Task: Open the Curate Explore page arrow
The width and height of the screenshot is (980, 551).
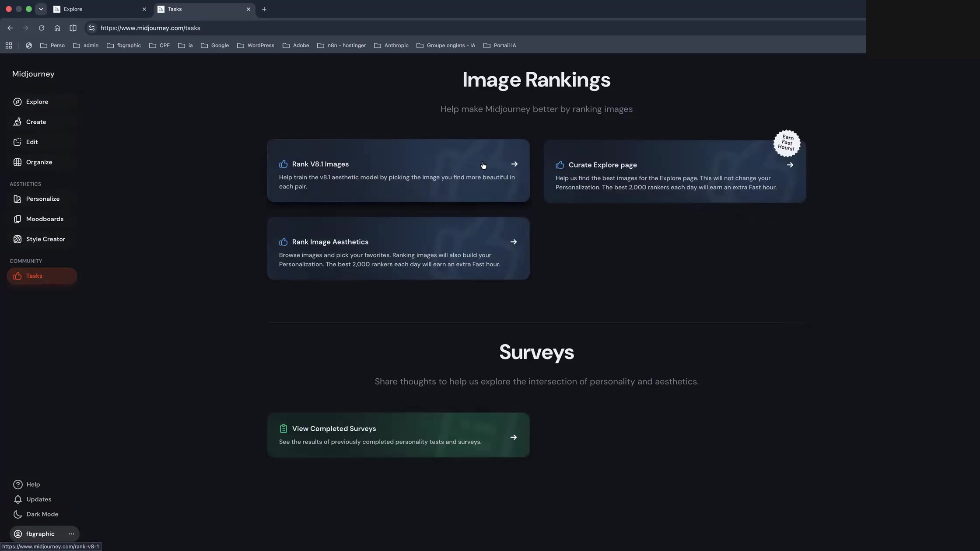Action: click(790, 165)
